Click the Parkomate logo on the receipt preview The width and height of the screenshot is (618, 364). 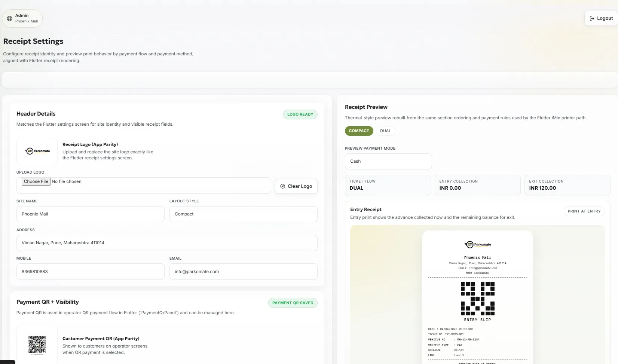click(477, 245)
